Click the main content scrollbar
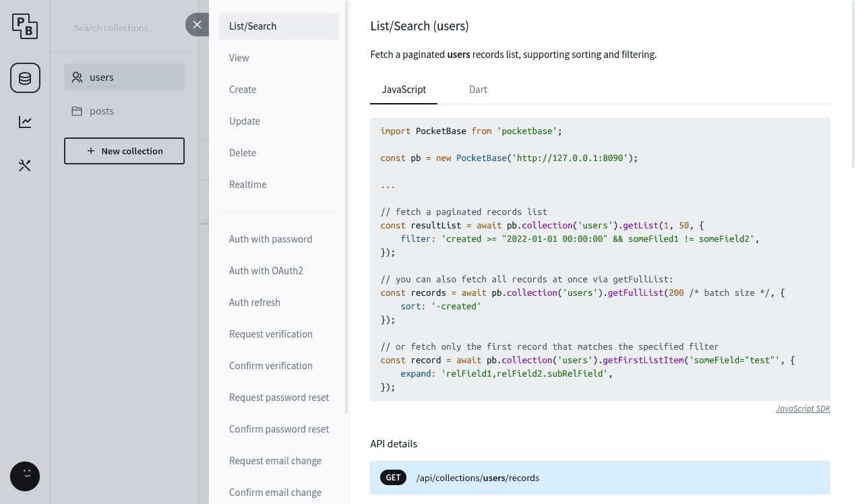856x504 pixels. tap(853, 84)
